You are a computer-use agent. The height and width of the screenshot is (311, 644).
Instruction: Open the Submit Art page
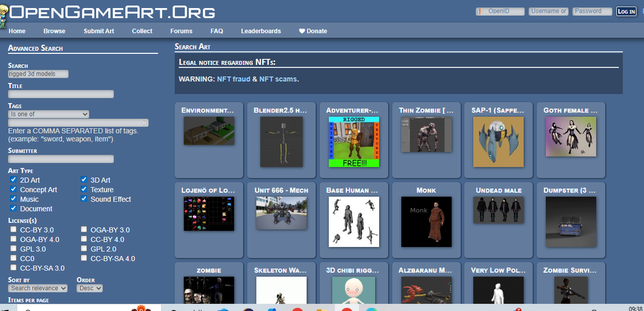click(x=99, y=31)
